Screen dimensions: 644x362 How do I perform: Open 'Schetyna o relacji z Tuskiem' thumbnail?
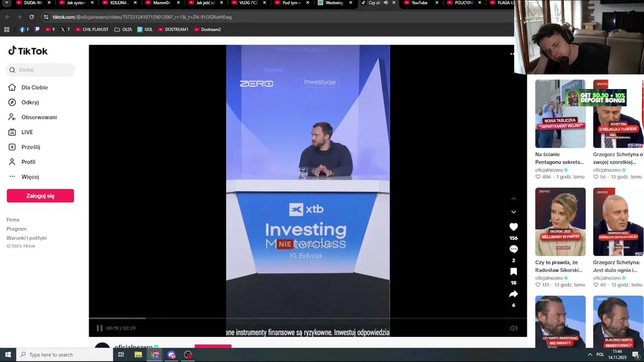pos(618,114)
